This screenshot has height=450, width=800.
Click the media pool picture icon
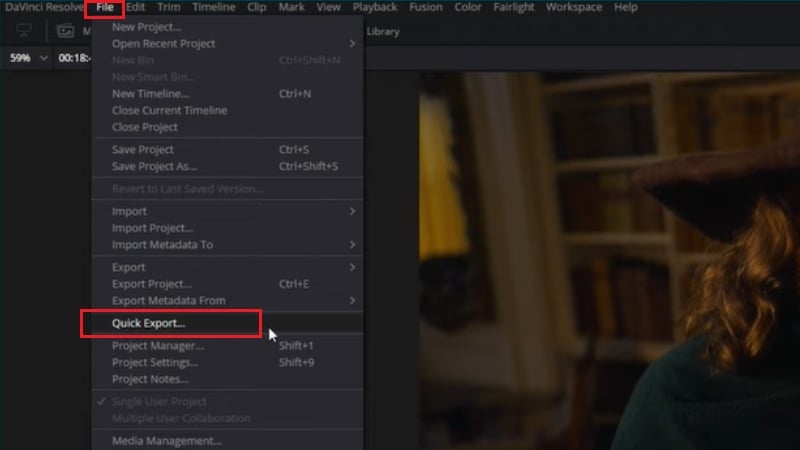coord(65,31)
